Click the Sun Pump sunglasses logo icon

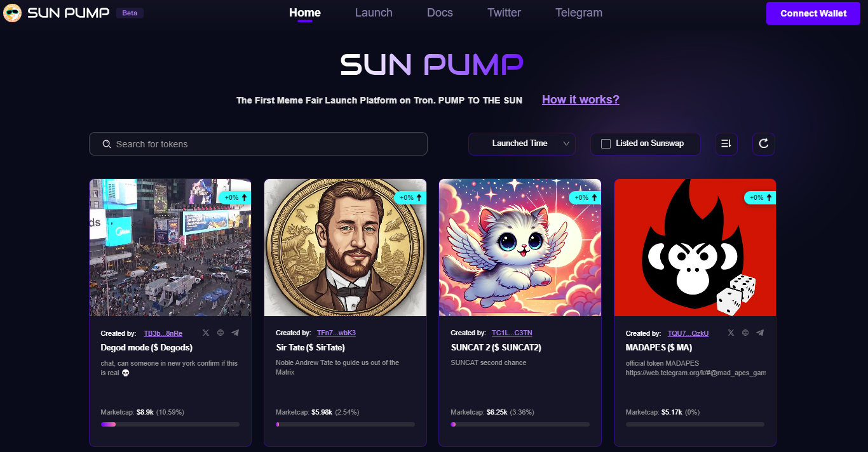pos(12,13)
